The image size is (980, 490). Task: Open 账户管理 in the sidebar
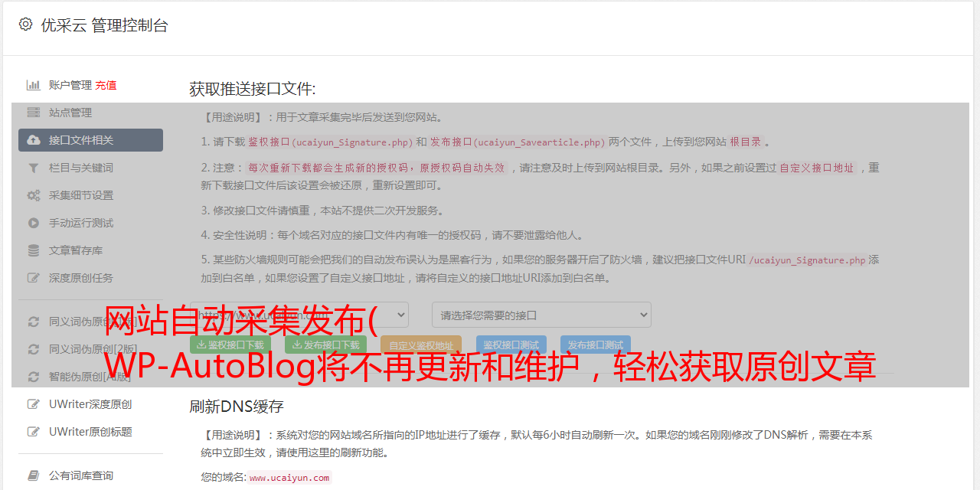tap(70, 85)
